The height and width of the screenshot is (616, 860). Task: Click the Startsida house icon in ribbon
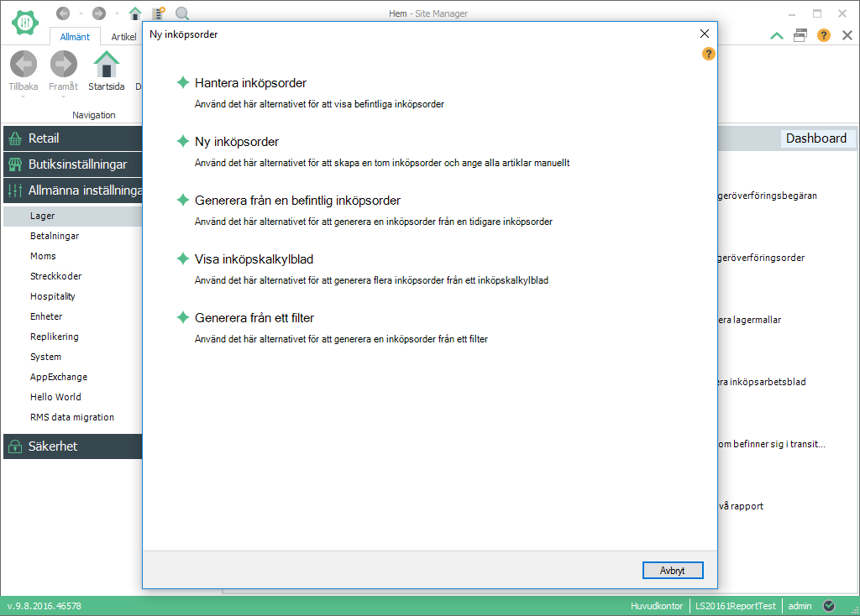click(107, 65)
